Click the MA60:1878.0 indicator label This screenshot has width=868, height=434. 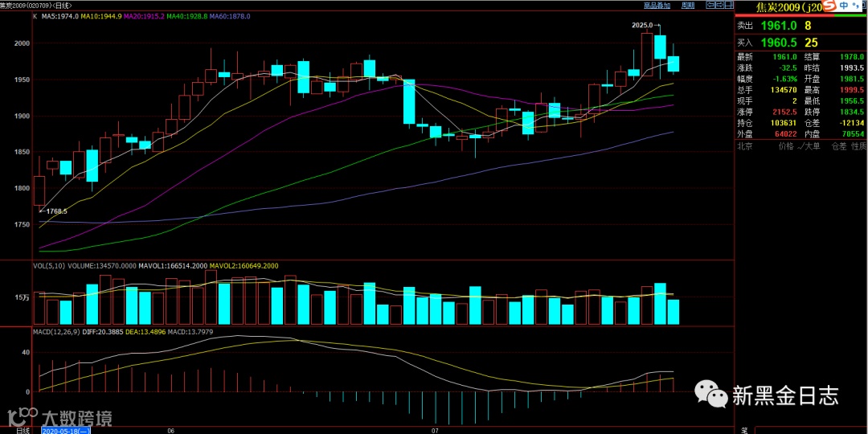(231, 17)
